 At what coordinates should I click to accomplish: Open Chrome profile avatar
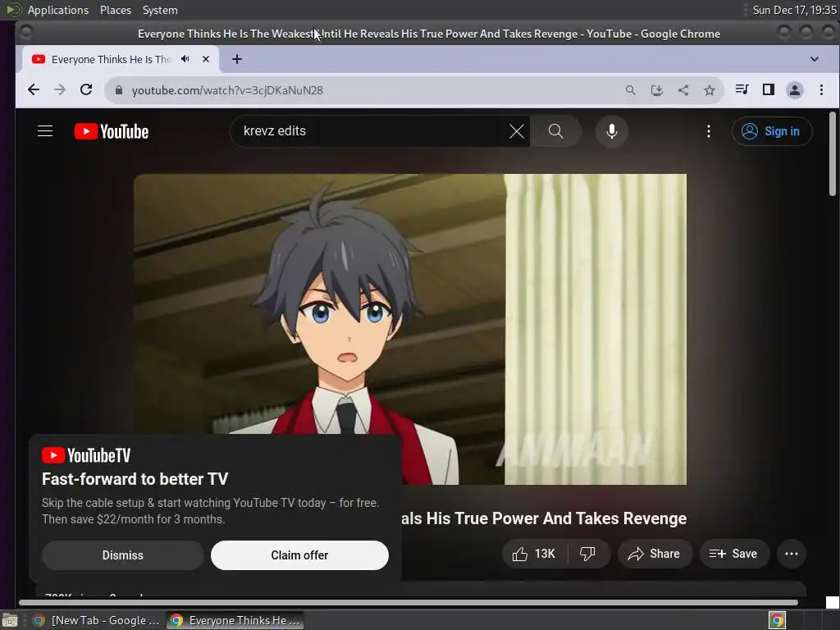tap(794, 90)
